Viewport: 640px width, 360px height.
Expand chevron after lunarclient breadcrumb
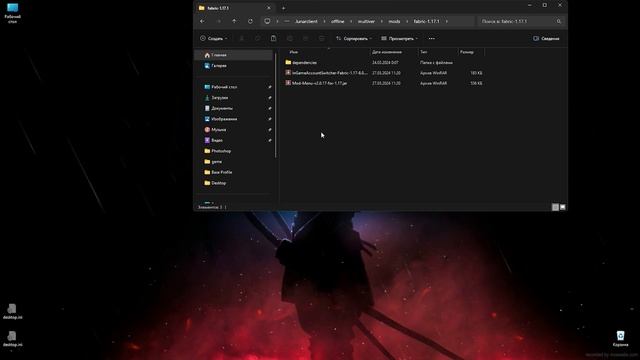coord(324,21)
